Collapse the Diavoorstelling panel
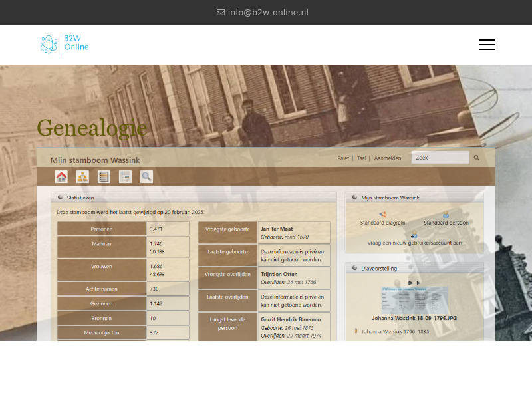Viewport: 532px width, 399px height. click(x=354, y=269)
